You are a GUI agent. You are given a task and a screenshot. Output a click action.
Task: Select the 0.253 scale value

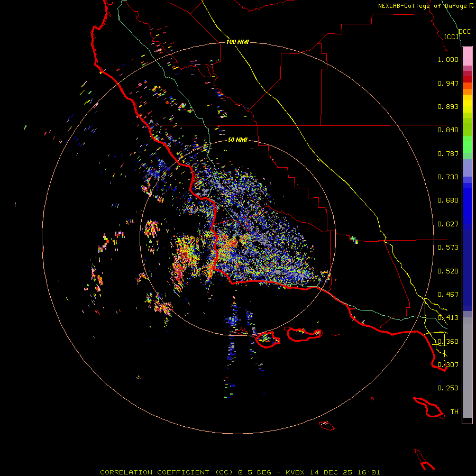coord(448,388)
